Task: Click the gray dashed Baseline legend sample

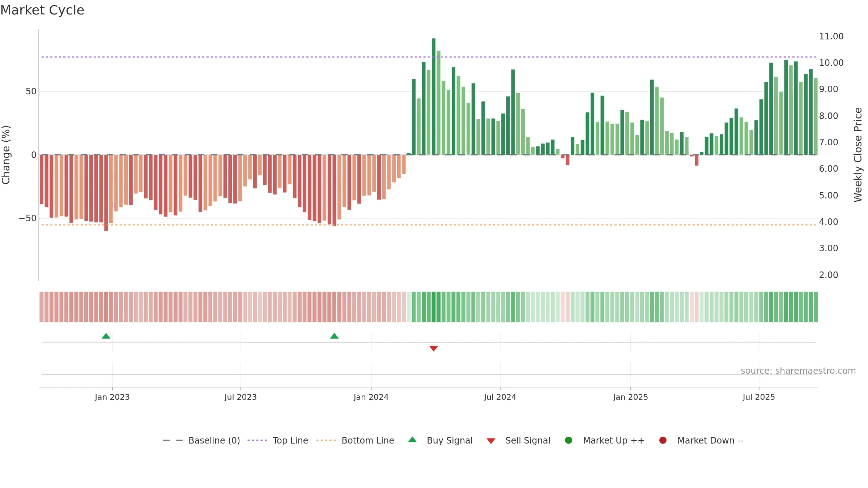Action: click(x=173, y=440)
